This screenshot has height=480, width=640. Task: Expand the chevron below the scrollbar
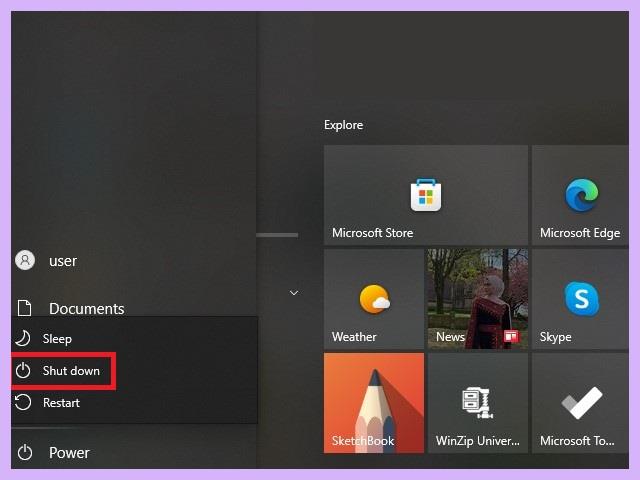294,293
